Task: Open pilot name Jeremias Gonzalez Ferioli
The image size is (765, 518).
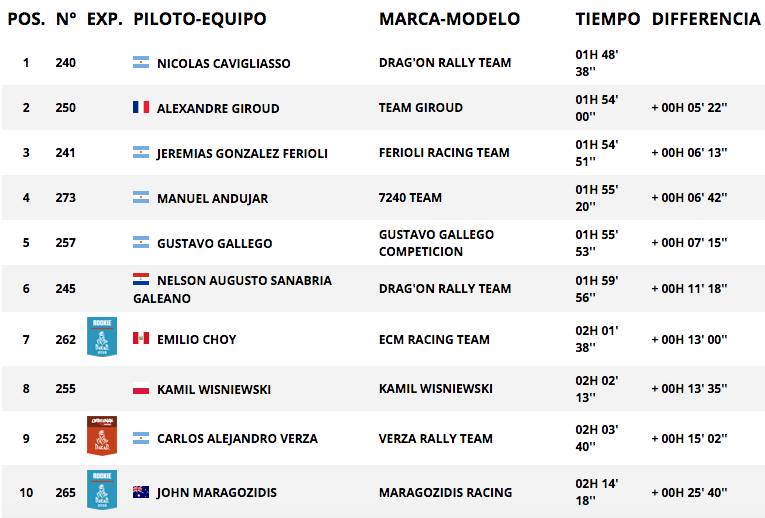Action: [x=242, y=154]
